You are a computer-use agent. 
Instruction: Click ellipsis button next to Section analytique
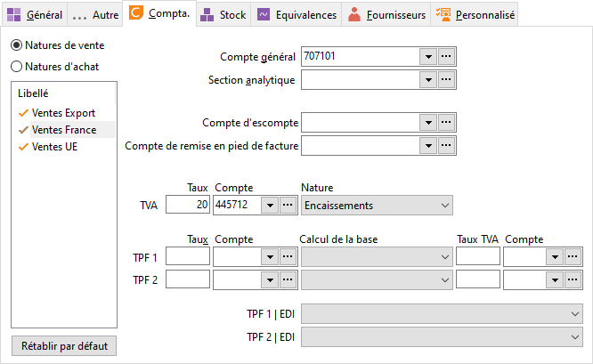click(446, 80)
